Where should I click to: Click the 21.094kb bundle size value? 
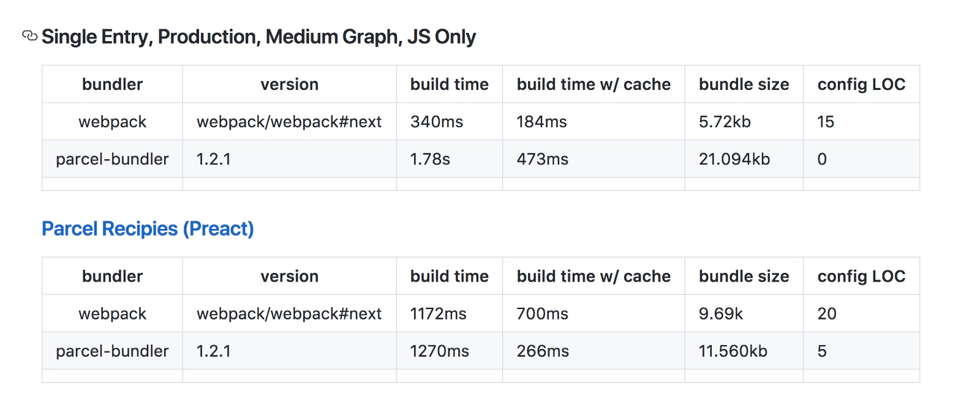coord(734,159)
